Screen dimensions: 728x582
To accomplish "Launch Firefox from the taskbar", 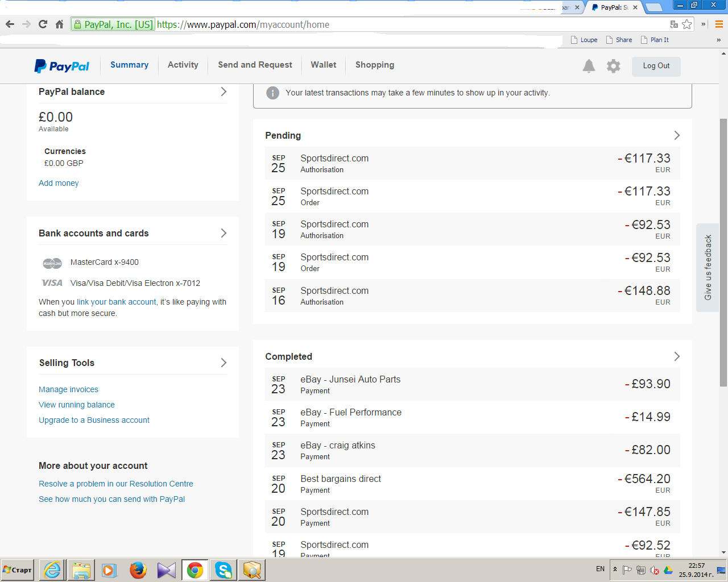I will pos(138,569).
